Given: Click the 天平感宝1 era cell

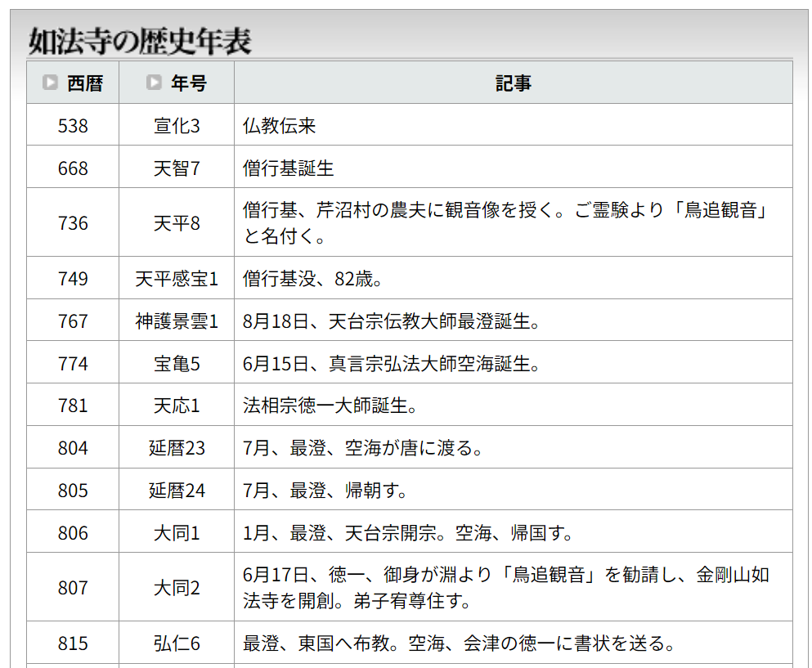Looking at the screenshot, I should pos(177,278).
